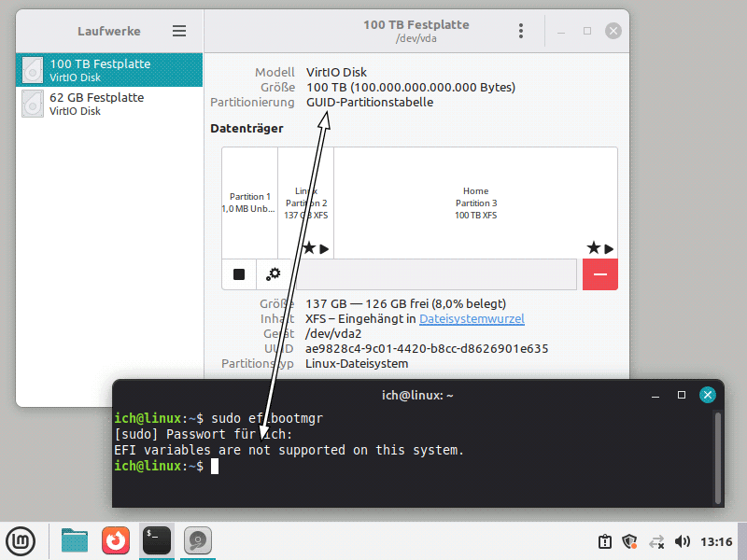The height and width of the screenshot is (560, 747).
Task: Open the clipboard tray notification icon
Action: click(x=605, y=541)
